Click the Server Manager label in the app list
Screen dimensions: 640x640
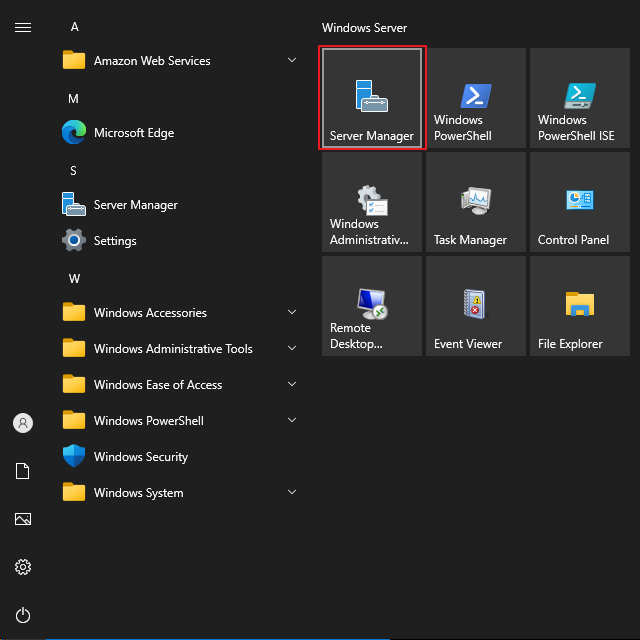pos(136,204)
